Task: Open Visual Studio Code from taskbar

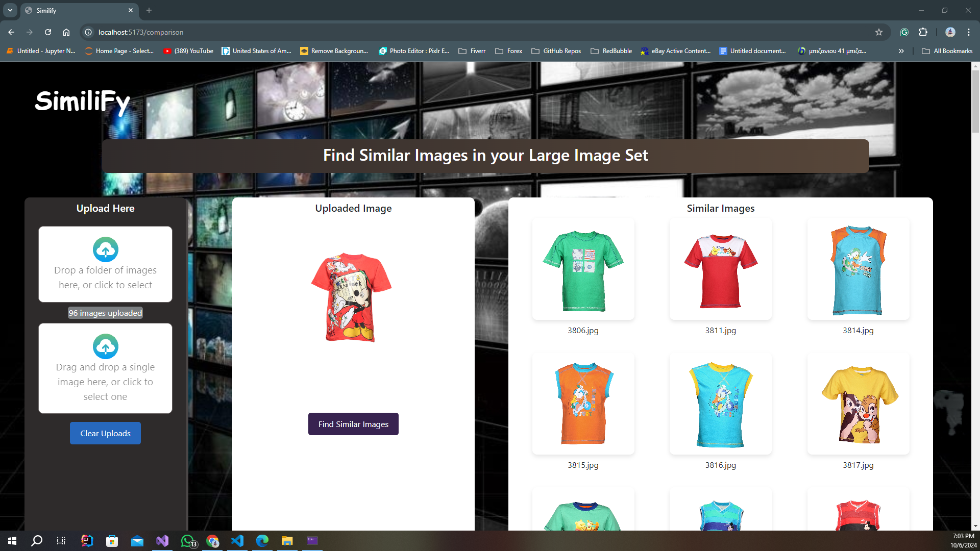Action: pos(237,541)
